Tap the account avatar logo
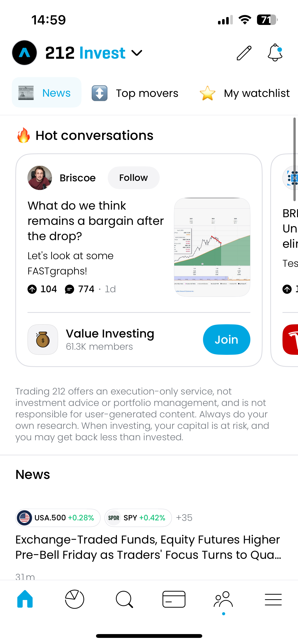This screenshot has height=644, width=298. (x=24, y=53)
